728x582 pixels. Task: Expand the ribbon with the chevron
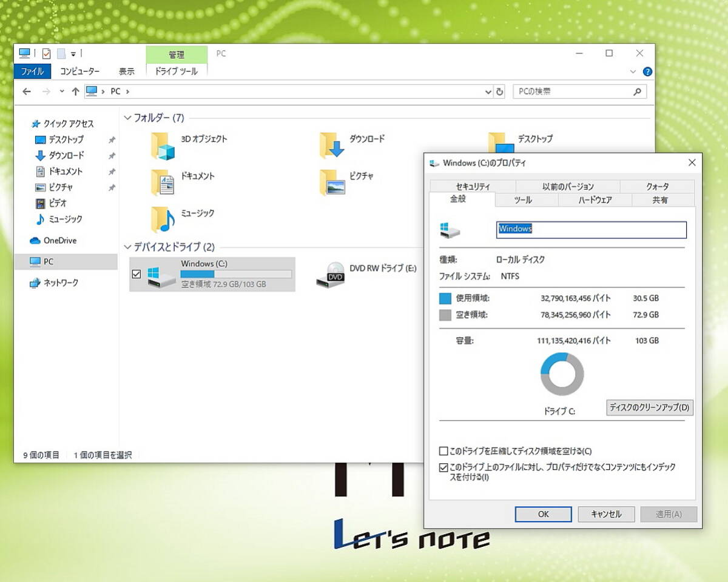click(x=633, y=71)
